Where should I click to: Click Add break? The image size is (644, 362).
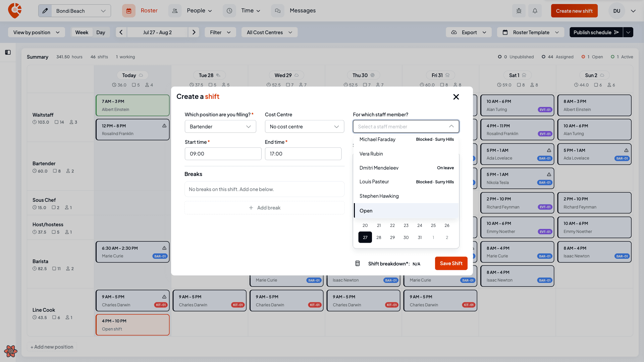click(x=265, y=208)
